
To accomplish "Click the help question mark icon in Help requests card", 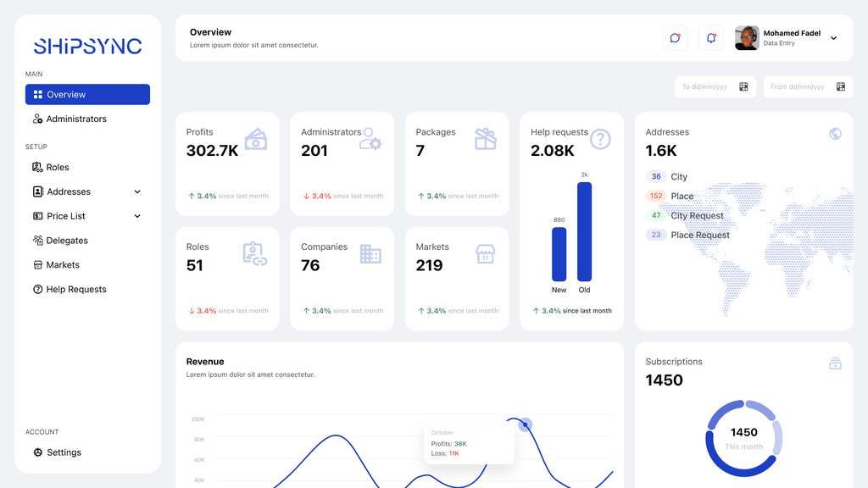I will point(600,139).
